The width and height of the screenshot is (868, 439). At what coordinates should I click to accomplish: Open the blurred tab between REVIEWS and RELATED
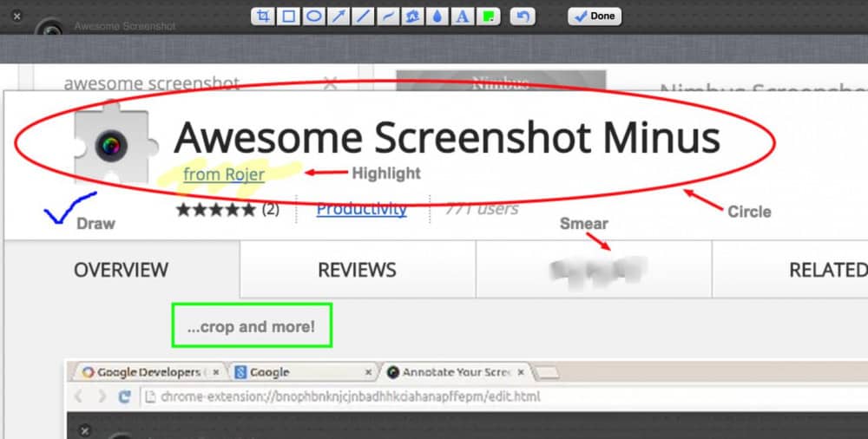[x=594, y=270]
